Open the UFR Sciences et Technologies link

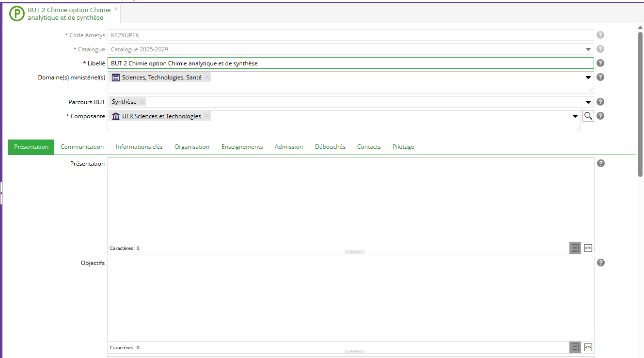[161, 116]
